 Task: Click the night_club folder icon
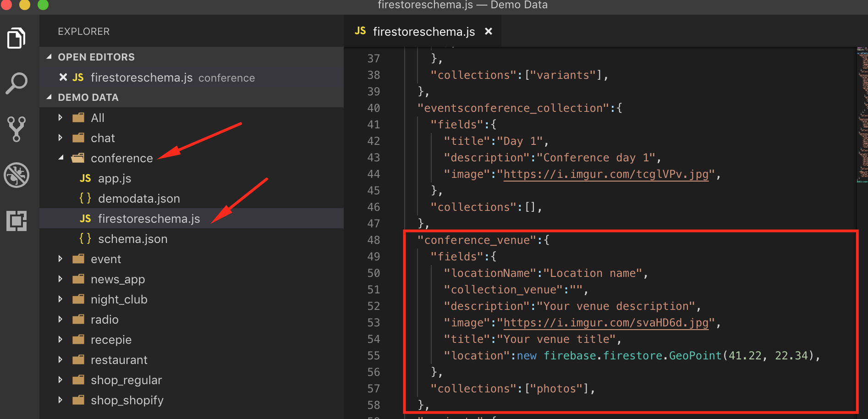tap(78, 299)
